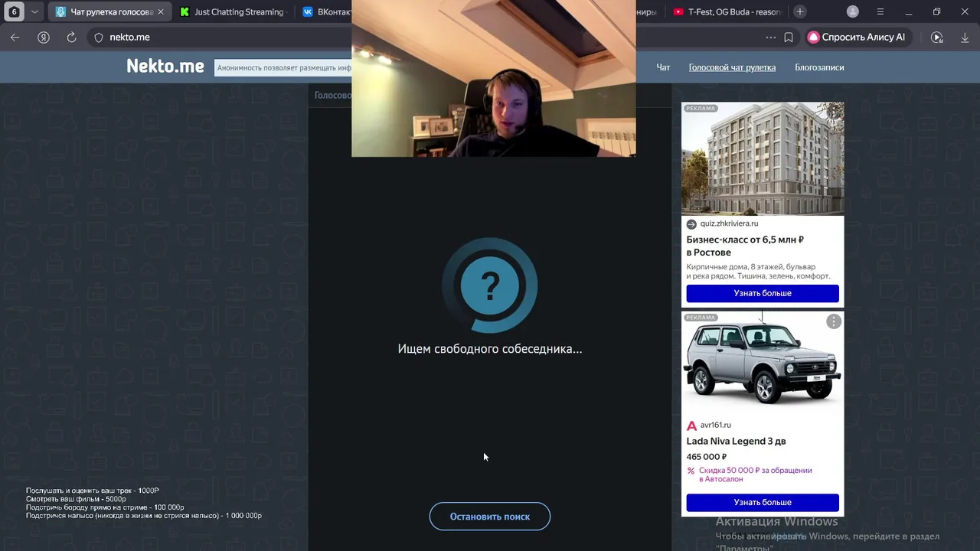Open the avr161.ru ad link
The height and width of the screenshot is (551, 980).
(x=715, y=425)
